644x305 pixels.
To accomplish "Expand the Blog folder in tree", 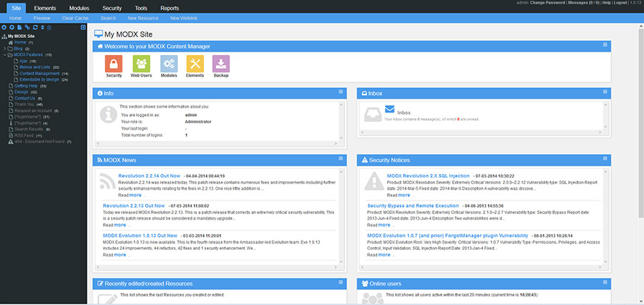I will (x=4, y=49).
